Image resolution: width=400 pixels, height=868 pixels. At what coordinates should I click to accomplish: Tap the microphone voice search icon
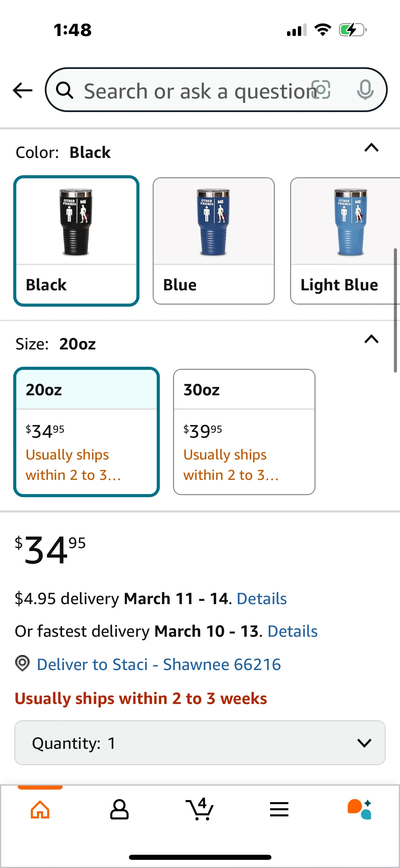365,90
